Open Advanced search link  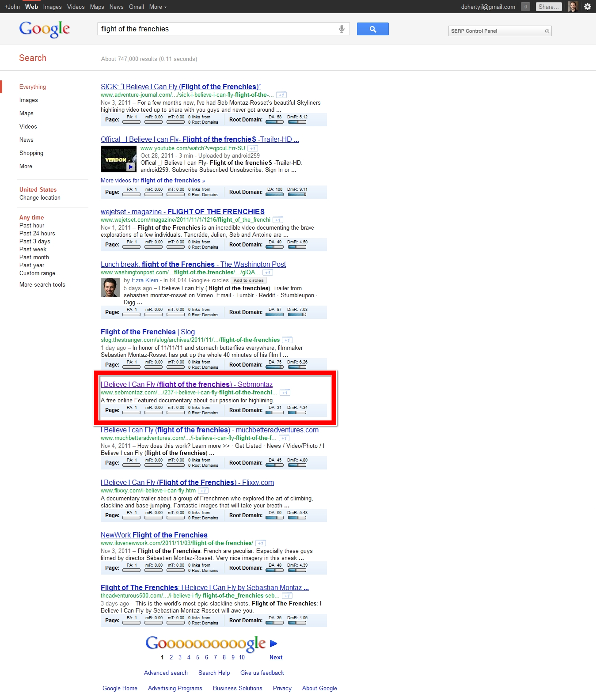tap(166, 673)
